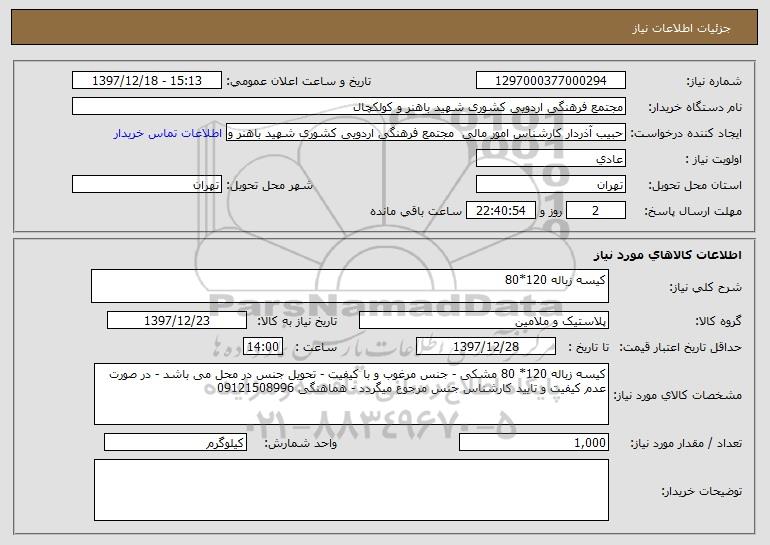
Task: Click the ساعت field 14:00
Action: point(263,346)
